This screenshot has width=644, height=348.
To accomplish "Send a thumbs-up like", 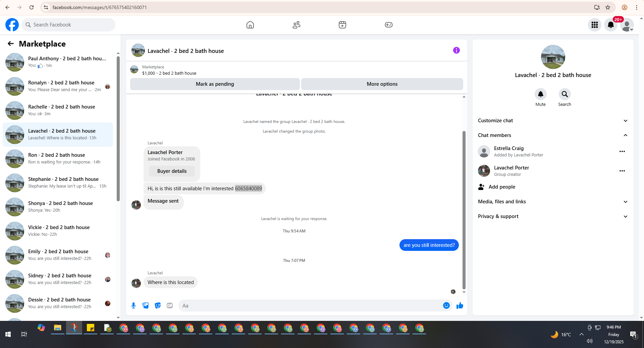I will pos(460,305).
